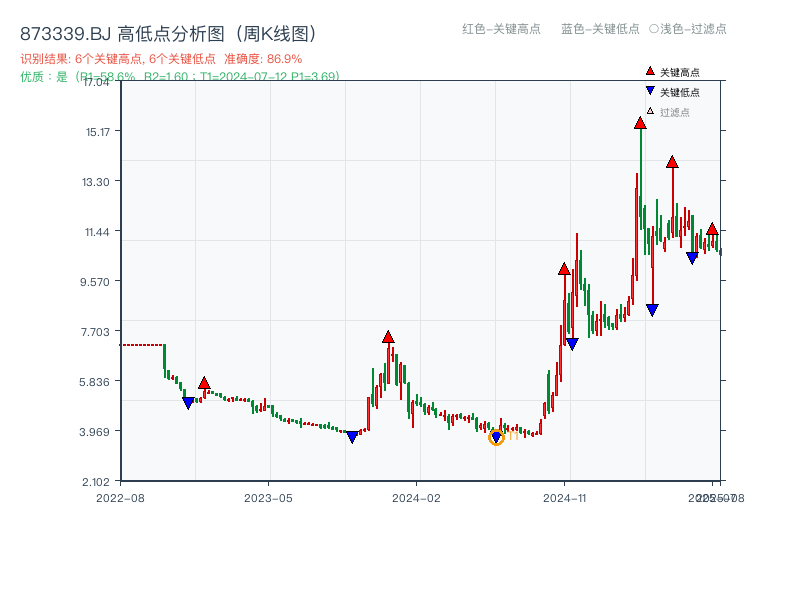
Task: Click the highest red triangle marker at chart peak
Action: (x=640, y=123)
